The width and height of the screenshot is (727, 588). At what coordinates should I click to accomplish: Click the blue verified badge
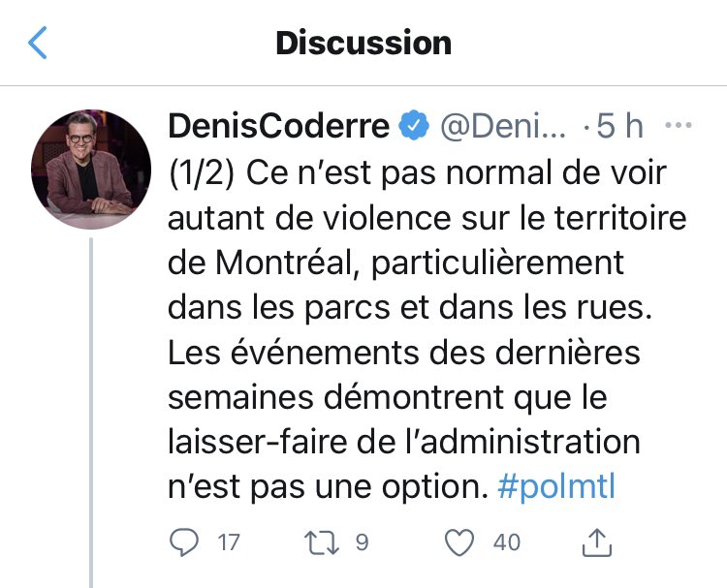[414, 126]
